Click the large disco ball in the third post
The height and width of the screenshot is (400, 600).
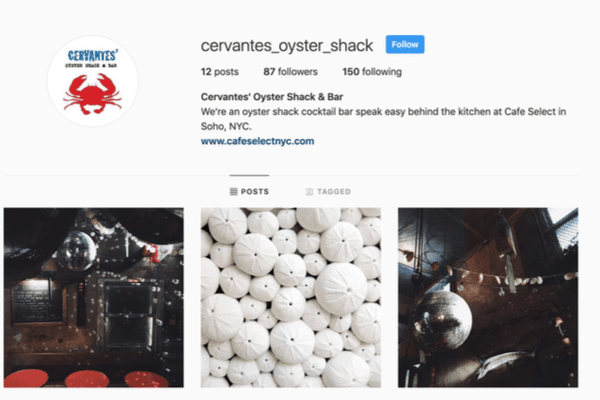pos(442,320)
